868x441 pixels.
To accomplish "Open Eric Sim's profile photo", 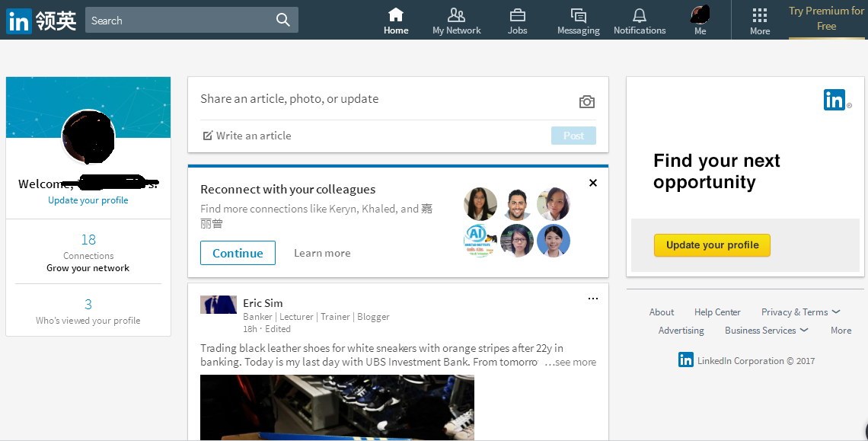I will (x=218, y=305).
